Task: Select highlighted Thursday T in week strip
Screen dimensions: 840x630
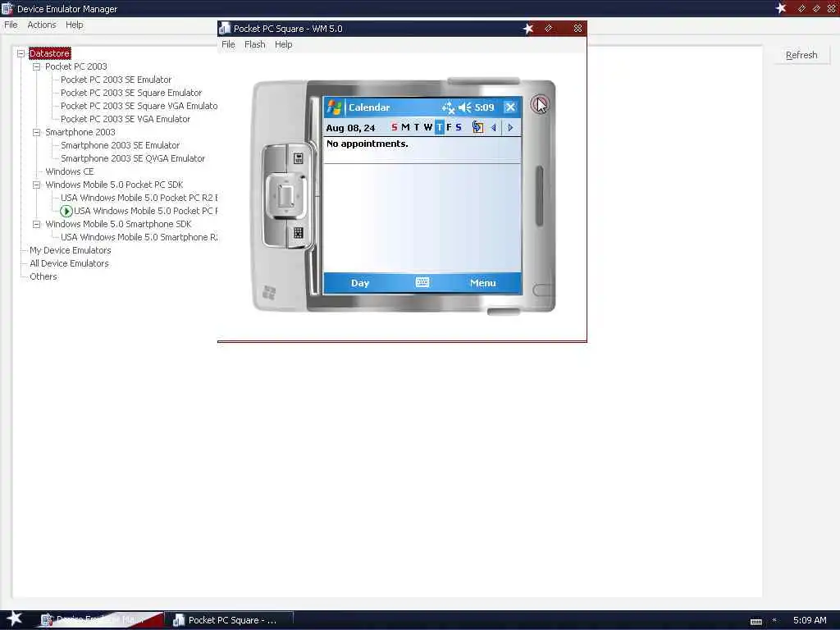Action: click(440, 127)
